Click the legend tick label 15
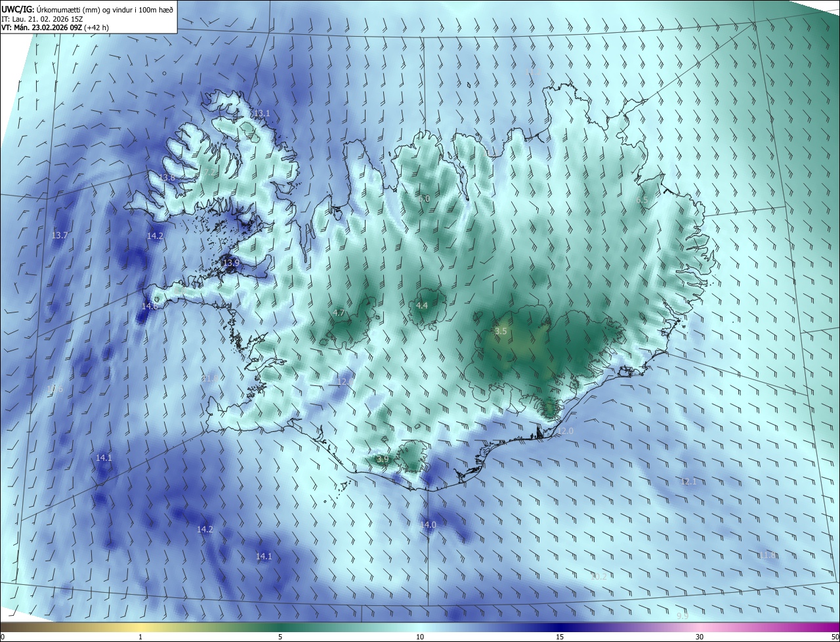 [x=560, y=637]
